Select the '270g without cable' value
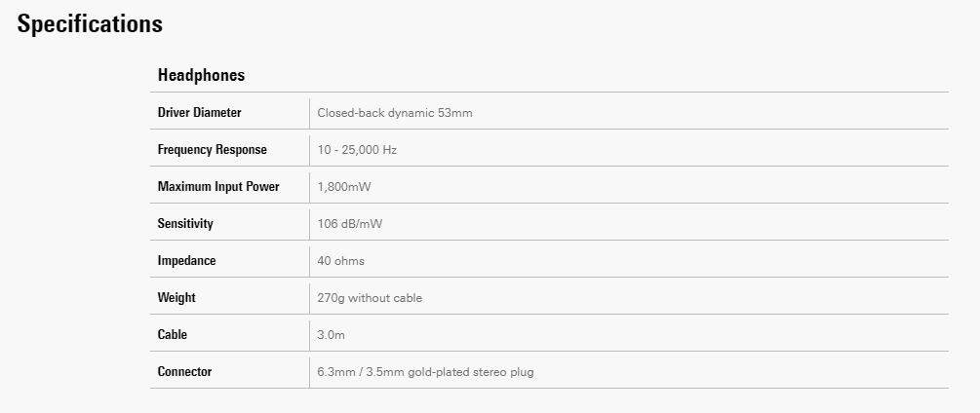The height and width of the screenshot is (413, 980). point(370,298)
